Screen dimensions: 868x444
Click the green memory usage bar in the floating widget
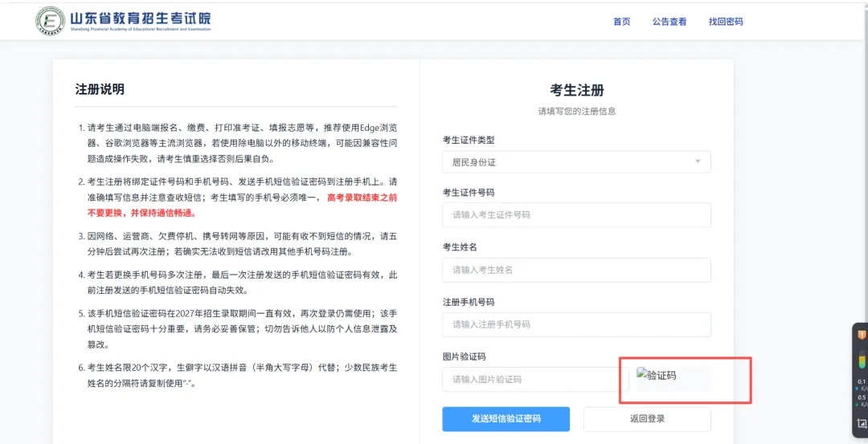point(862,360)
